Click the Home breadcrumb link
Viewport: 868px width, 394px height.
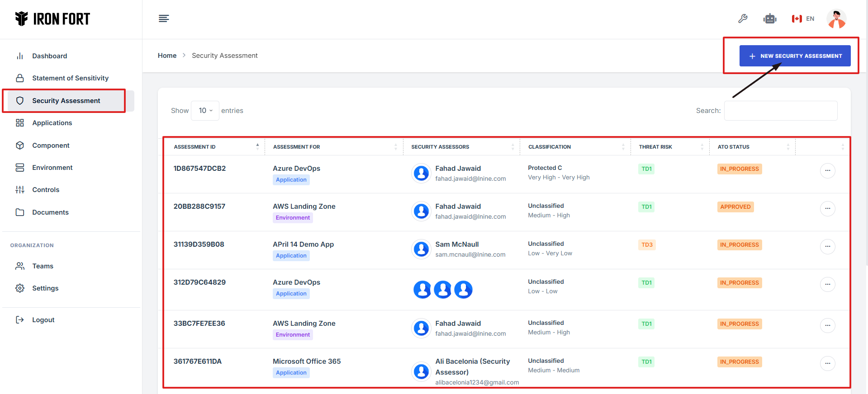[x=167, y=56]
